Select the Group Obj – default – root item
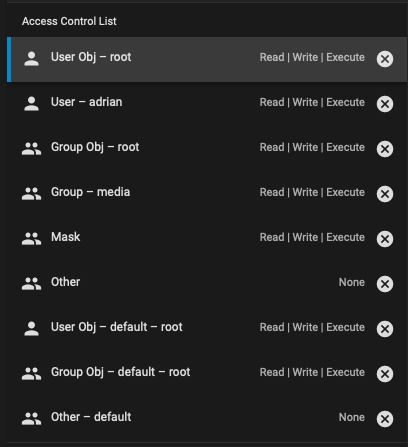This screenshot has width=408, height=447. [x=207, y=374]
